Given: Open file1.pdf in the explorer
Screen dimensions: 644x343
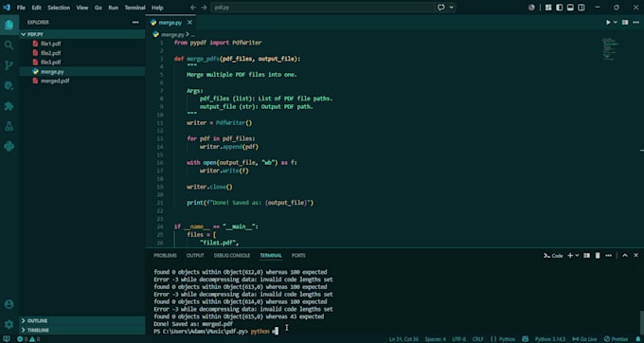Looking at the screenshot, I should click(x=82, y=44).
